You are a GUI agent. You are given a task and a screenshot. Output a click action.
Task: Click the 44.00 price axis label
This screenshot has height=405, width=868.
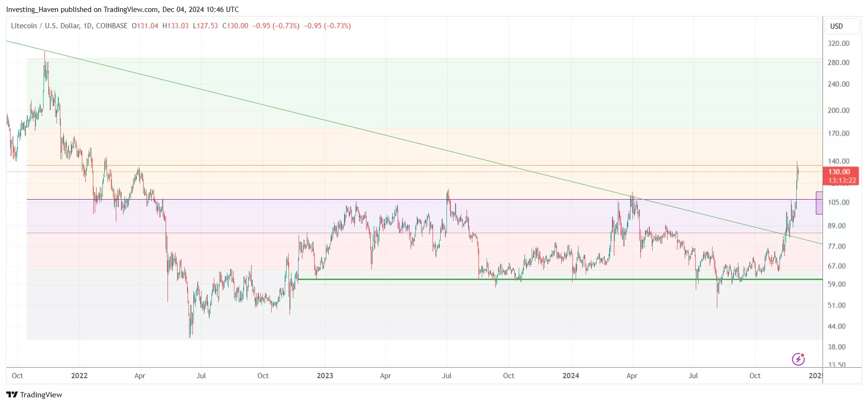click(837, 326)
